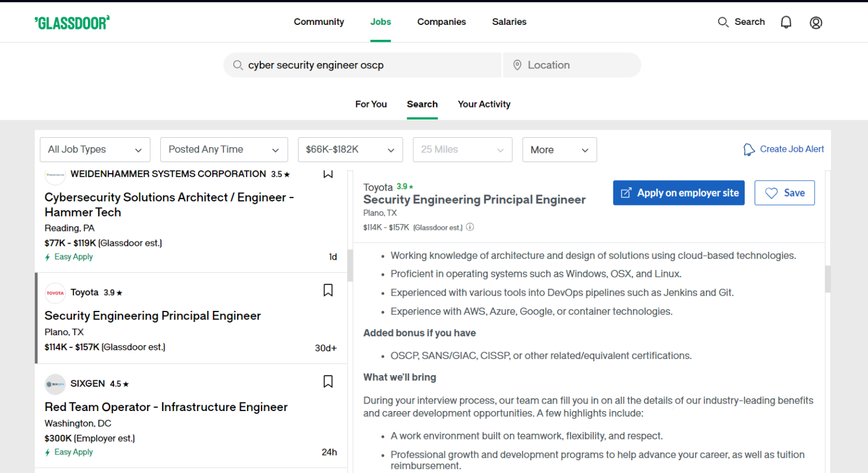Screen dimensions: 868x473
Task: Bookmark the Toyota job listing
Action: tap(328, 290)
